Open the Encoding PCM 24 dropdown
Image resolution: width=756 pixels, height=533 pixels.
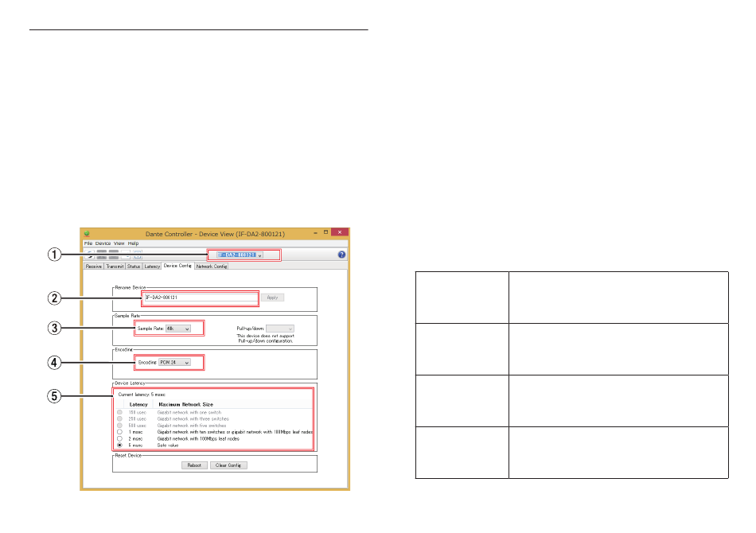[174, 363]
